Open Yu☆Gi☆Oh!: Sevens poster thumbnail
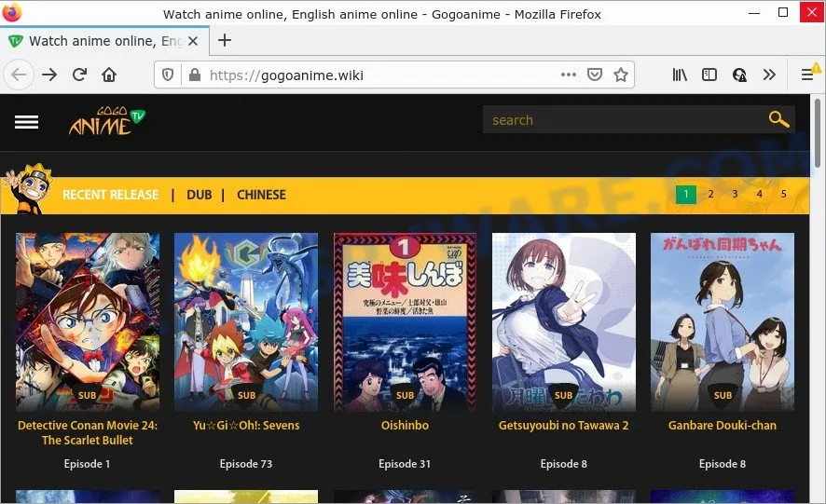 pos(246,321)
